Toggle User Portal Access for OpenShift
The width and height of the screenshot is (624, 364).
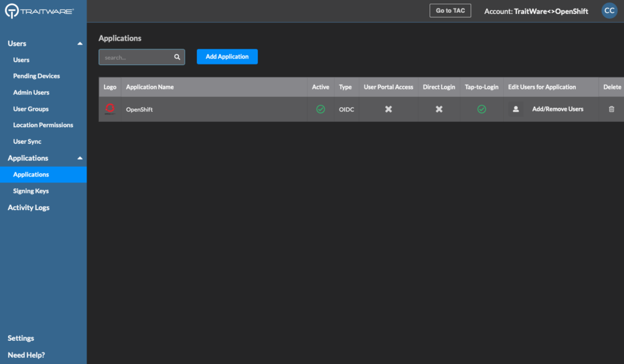388,109
